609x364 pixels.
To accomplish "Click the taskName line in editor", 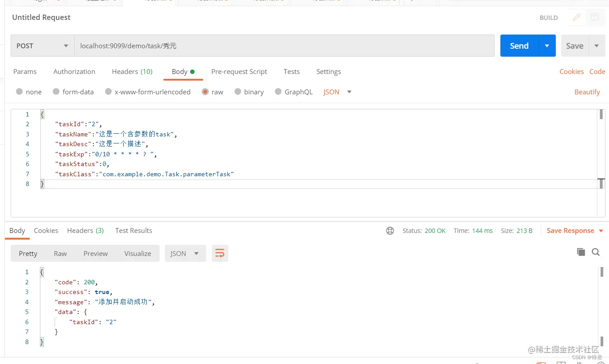I will 116,134.
